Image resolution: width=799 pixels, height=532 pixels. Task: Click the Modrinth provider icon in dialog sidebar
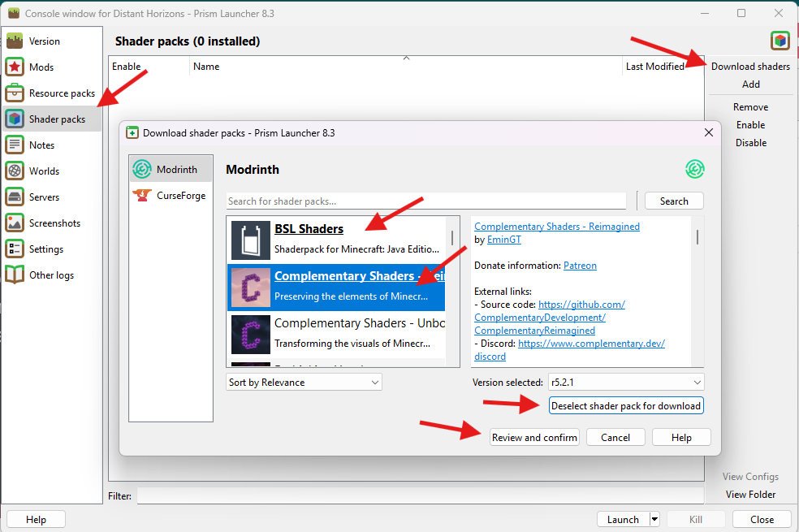[x=141, y=169]
